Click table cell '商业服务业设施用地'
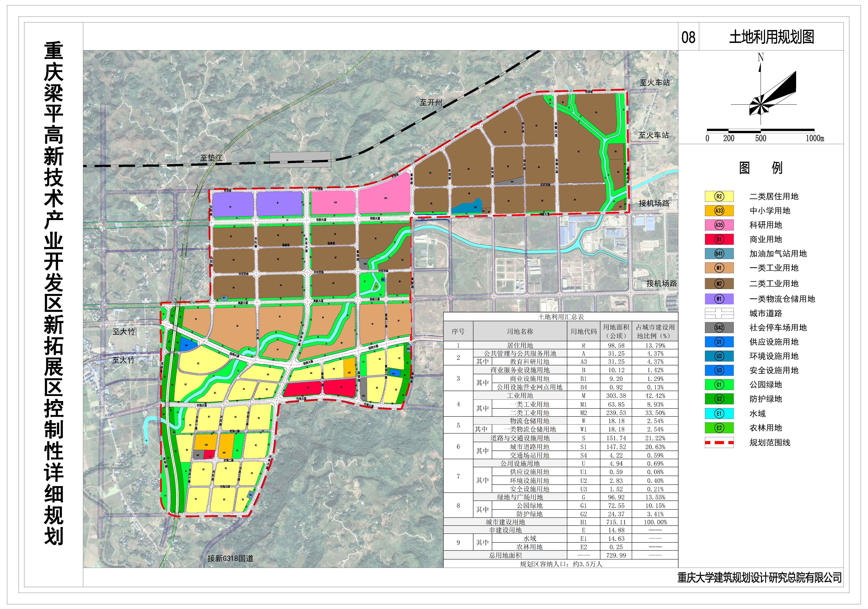The height and width of the screenshot is (609, 868). [520, 370]
